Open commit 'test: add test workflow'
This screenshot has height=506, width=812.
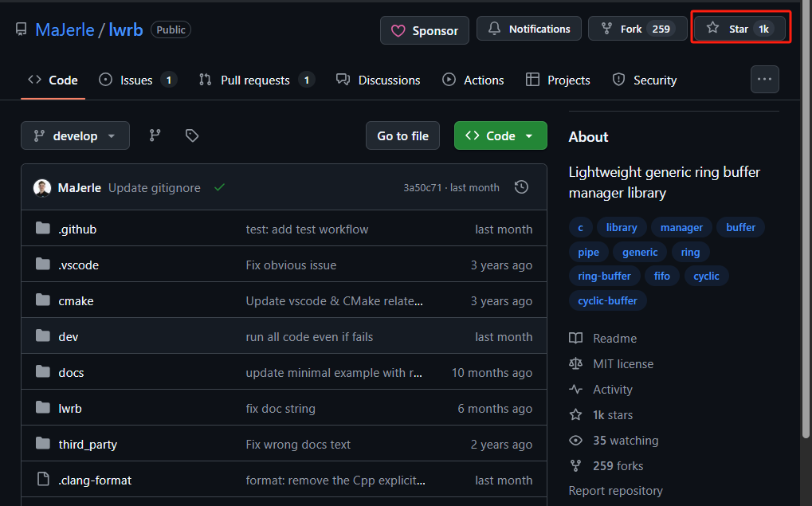click(307, 229)
